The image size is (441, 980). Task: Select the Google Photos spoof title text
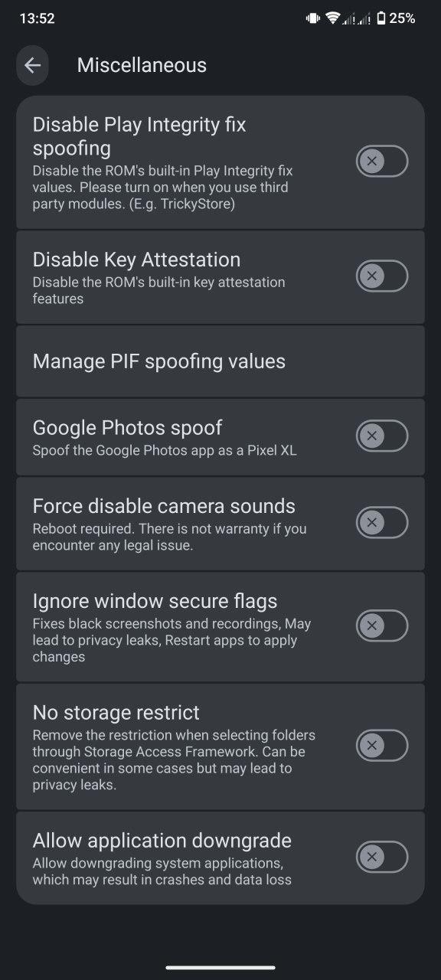127,428
